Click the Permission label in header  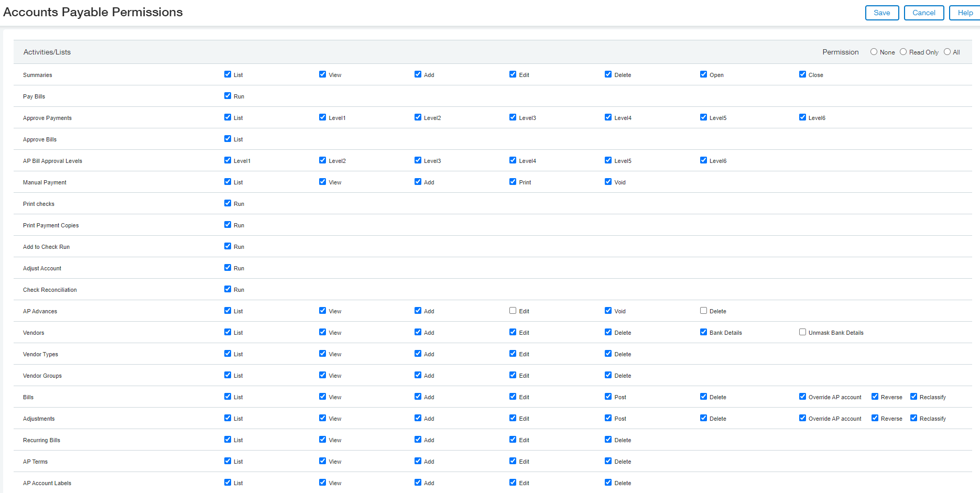[x=841, y=52]
